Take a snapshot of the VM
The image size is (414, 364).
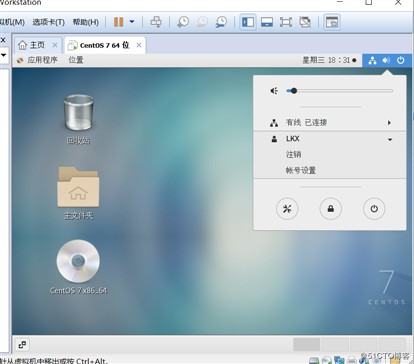183,22
